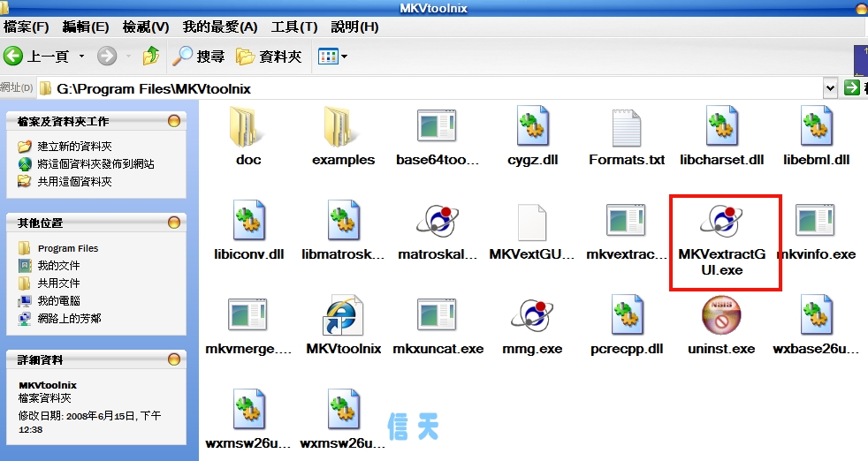Collapse the 檔案及資料夾工作 panel
Viewport: 868px width, 461px height.
(174, 121)
